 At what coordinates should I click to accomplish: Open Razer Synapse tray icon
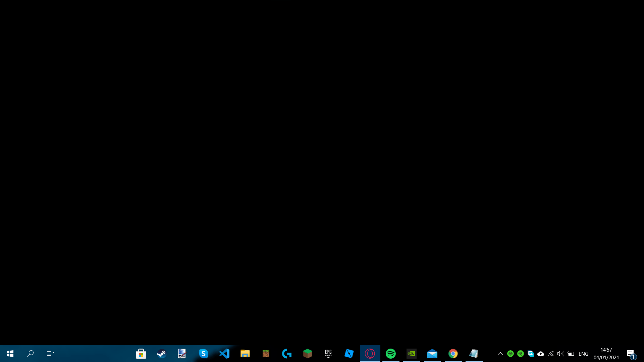tap(520, 354)
